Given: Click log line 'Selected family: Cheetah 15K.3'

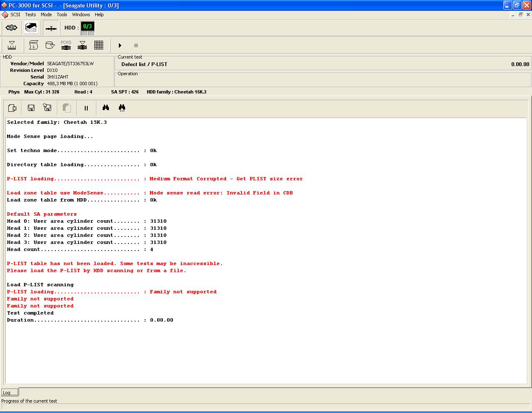Looking at the screenshot, I should [57, 122].
